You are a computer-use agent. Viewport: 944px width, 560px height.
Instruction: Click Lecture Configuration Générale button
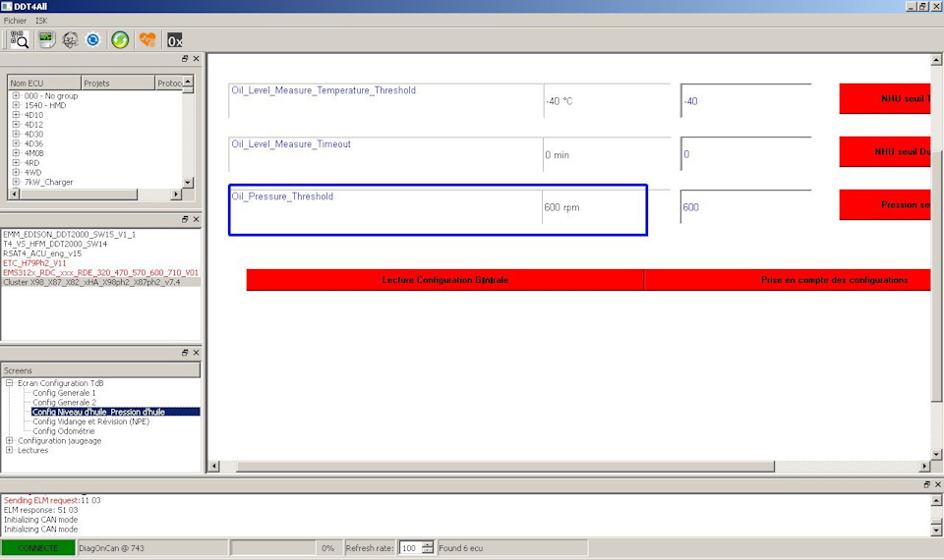(444, 280)
